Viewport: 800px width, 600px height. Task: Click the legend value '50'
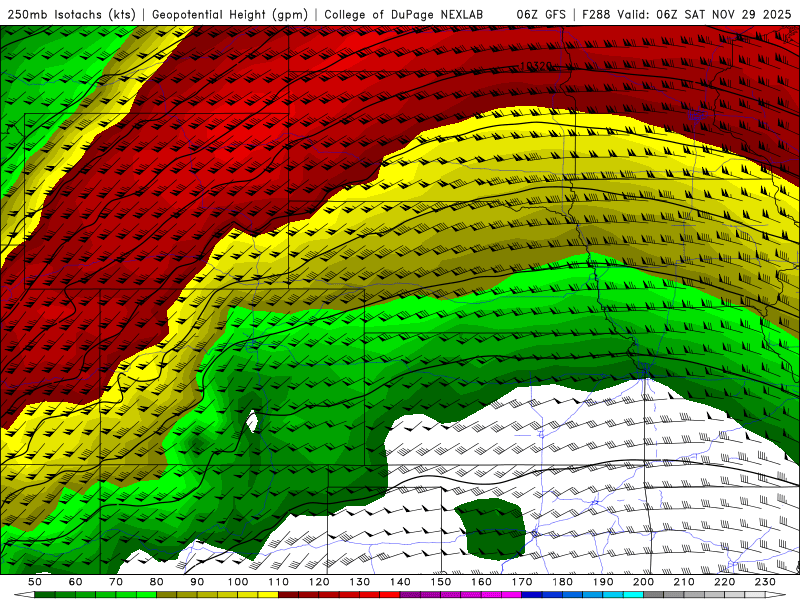click(x=35, y=582)
